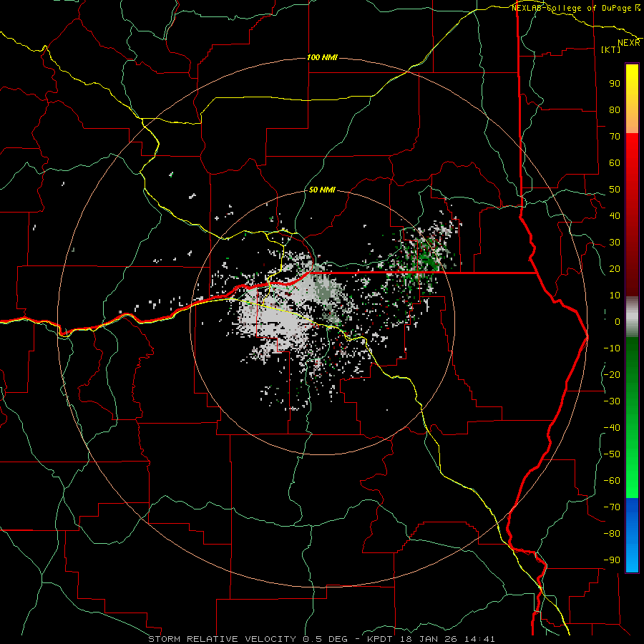Click the "-10" scale value
644x644 pixels.
612,348
